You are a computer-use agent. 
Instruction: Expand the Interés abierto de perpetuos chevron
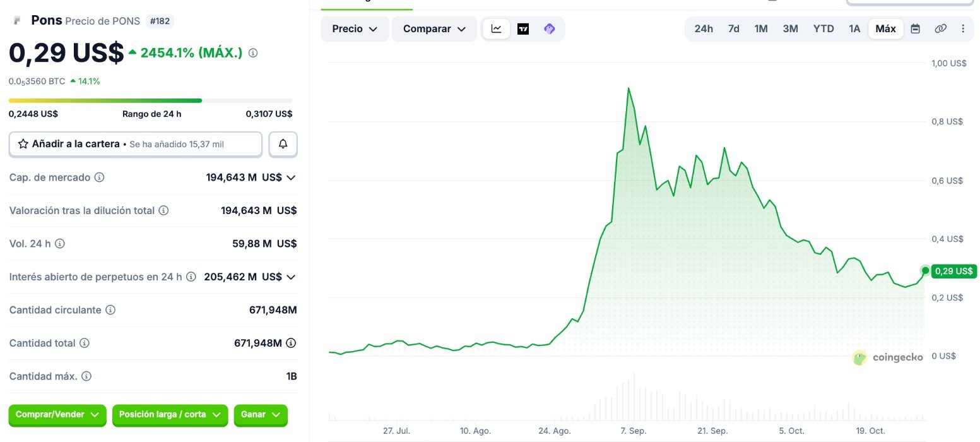[x=291, y=277]
